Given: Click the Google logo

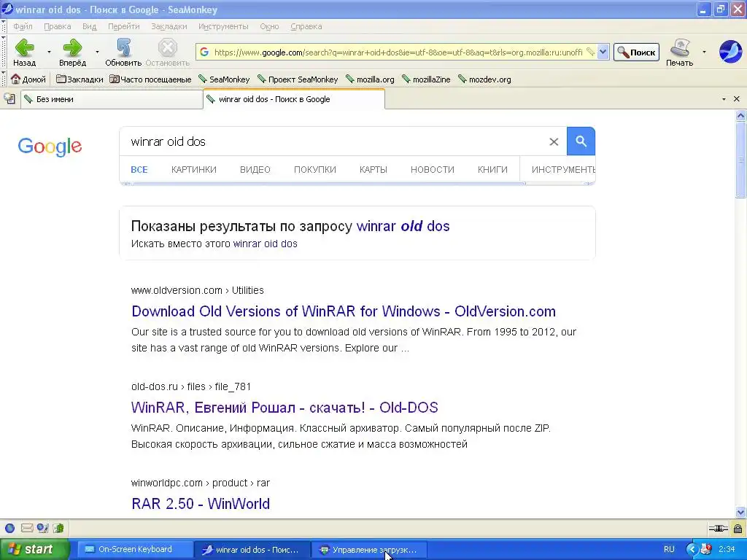Looking at the screenshot, I should (50, 146).
